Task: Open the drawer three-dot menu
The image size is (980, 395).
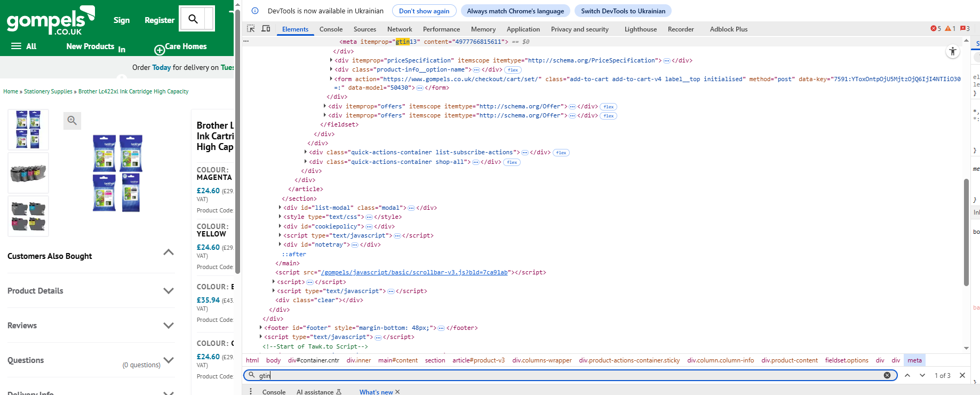Action: [251, 392]
